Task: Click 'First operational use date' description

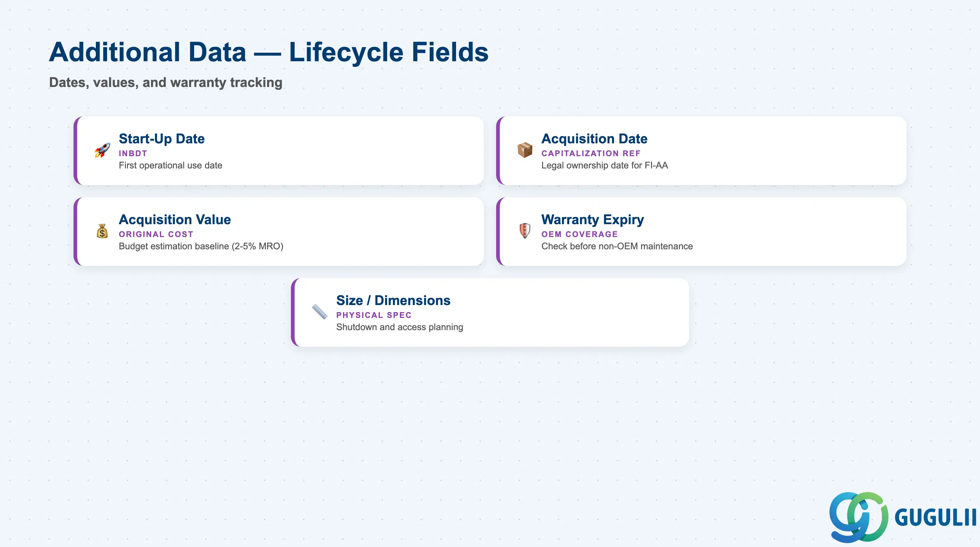Action: point(171,165)
